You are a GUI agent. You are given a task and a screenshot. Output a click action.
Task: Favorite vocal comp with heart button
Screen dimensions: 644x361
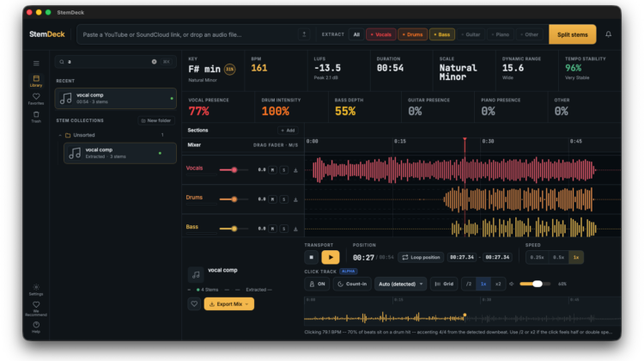(x=194, y=304)
